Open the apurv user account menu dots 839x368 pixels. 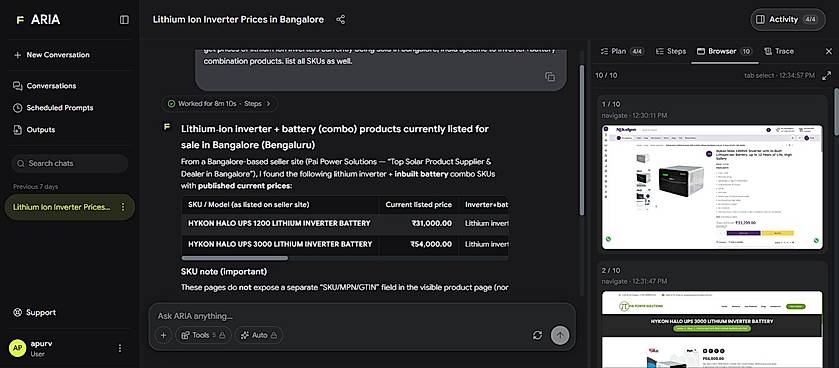click(x=120, y=348)
